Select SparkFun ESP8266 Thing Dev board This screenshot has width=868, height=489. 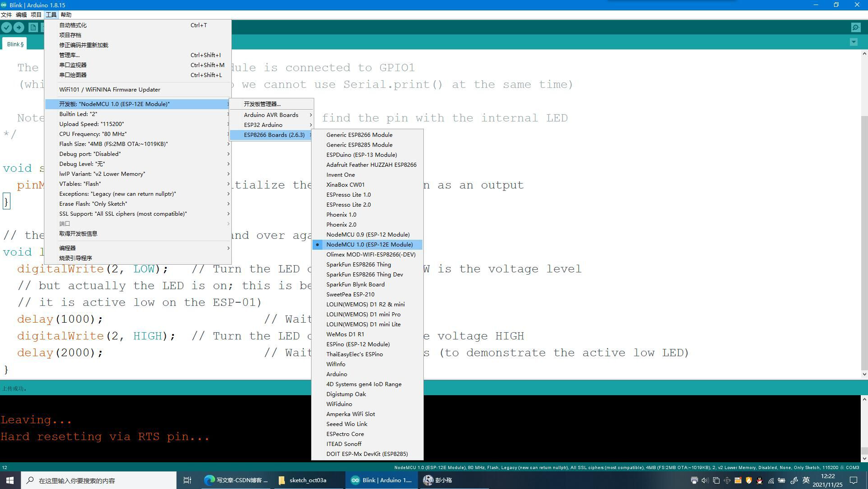(x=368, y=275)
